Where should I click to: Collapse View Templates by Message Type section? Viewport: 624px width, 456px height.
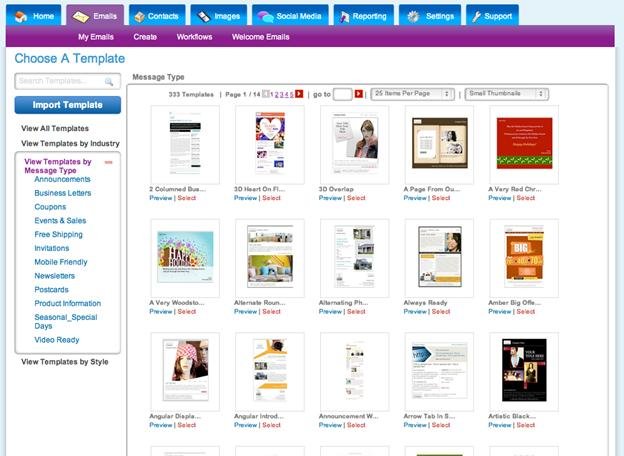(108, 162)
